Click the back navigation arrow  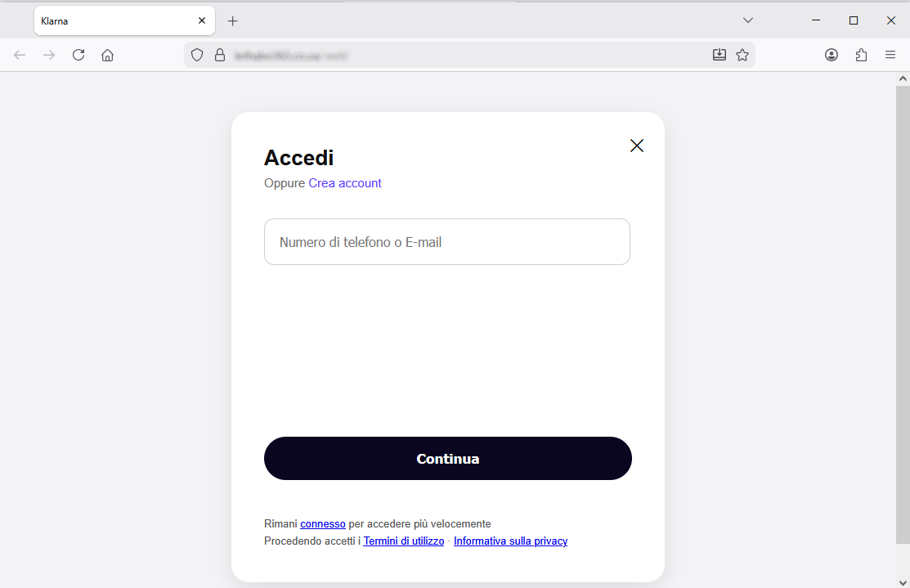point(20,55)
